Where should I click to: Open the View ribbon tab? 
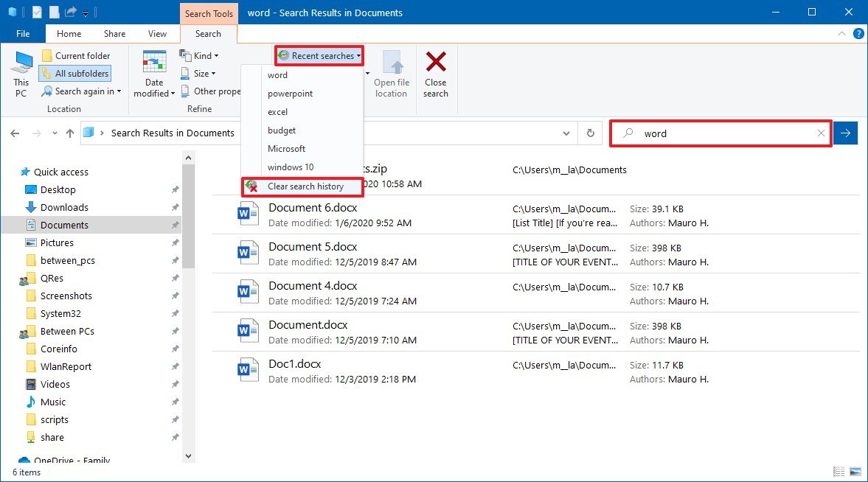click(x=157, y=34)
